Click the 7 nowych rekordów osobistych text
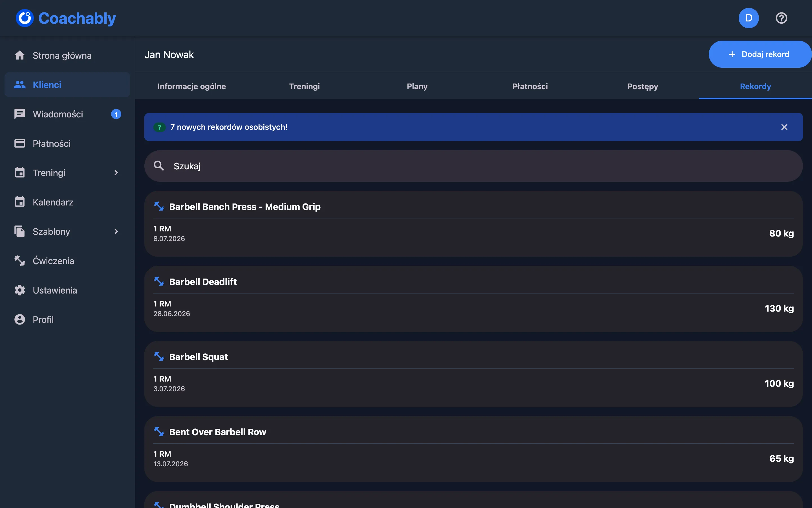Image resolution: width=812 pixels, height=508 pixels. coord(229,127)
